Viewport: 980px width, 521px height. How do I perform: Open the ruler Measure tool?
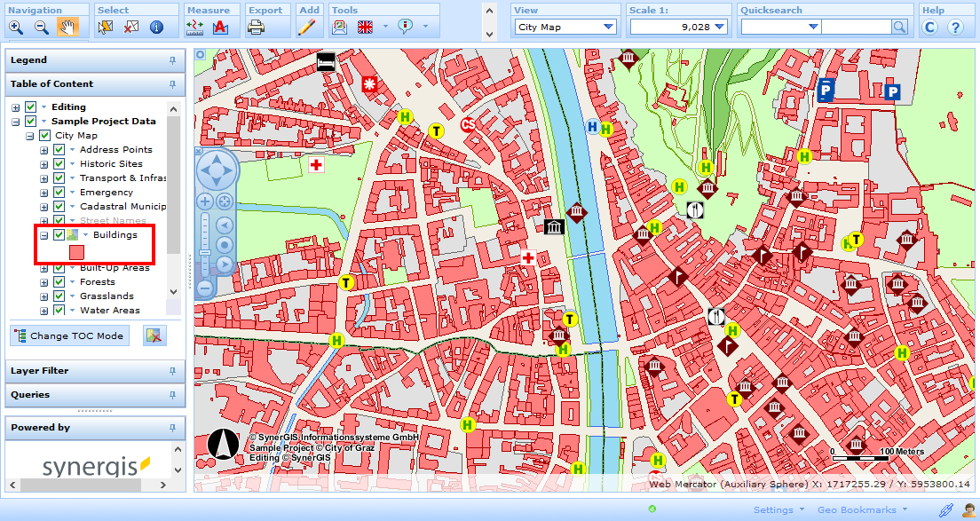click(x=194, y=27)
